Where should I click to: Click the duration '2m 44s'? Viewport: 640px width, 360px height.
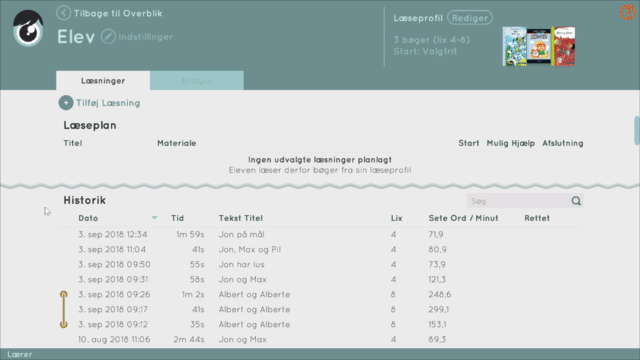[x=189, y=339]
